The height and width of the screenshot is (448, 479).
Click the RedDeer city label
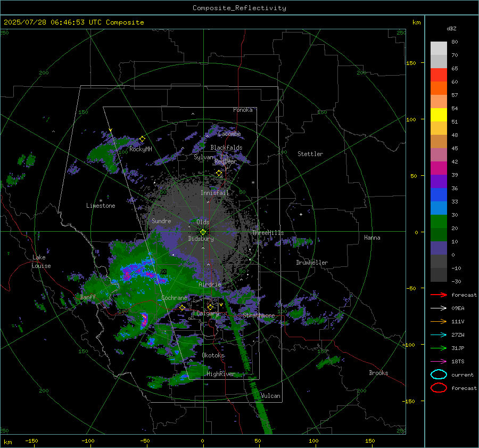[x=226, y=161]
